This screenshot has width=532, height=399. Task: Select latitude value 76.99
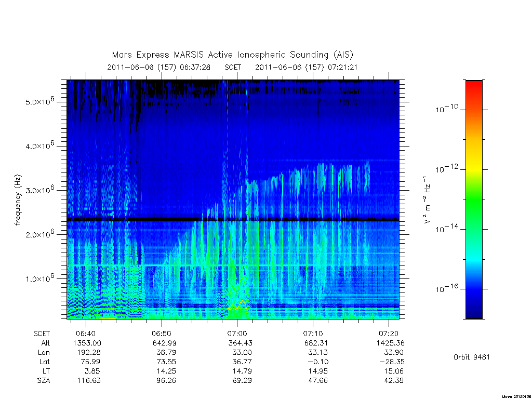pos(90,362)
